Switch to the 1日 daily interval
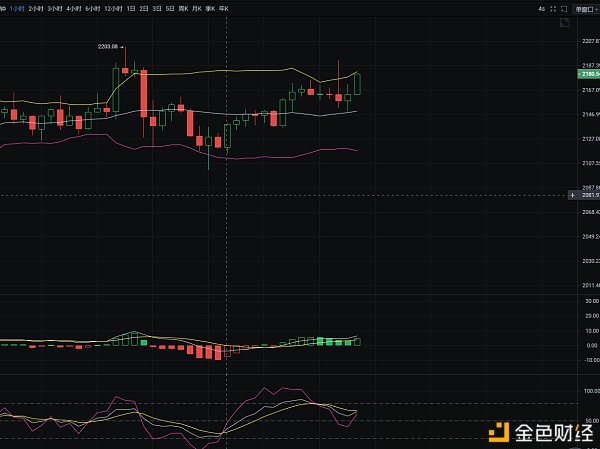This screenshot has width=600, height=449. tap(131, 8)
